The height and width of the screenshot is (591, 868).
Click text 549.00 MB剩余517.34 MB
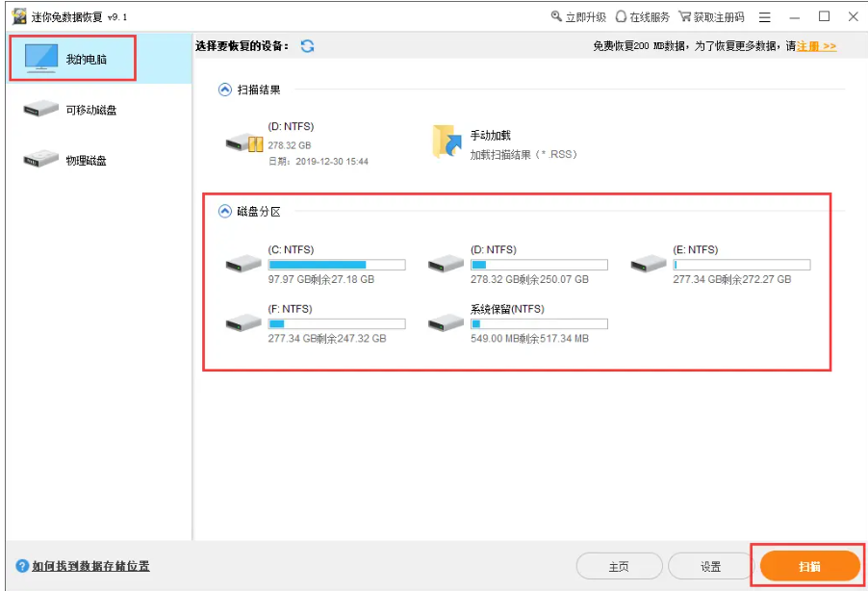[x=530, y=339]
